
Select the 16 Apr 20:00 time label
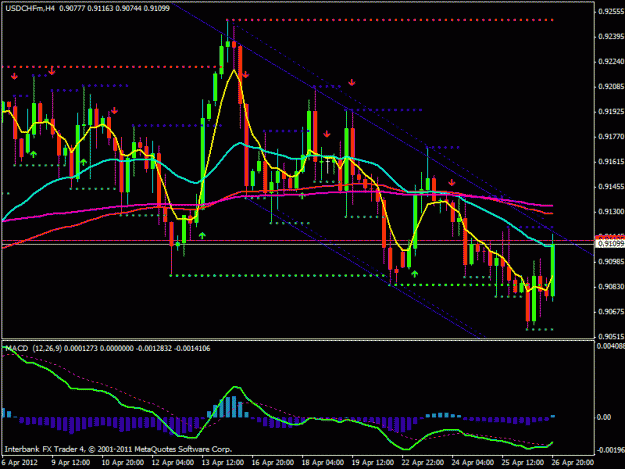click(273, 463)
